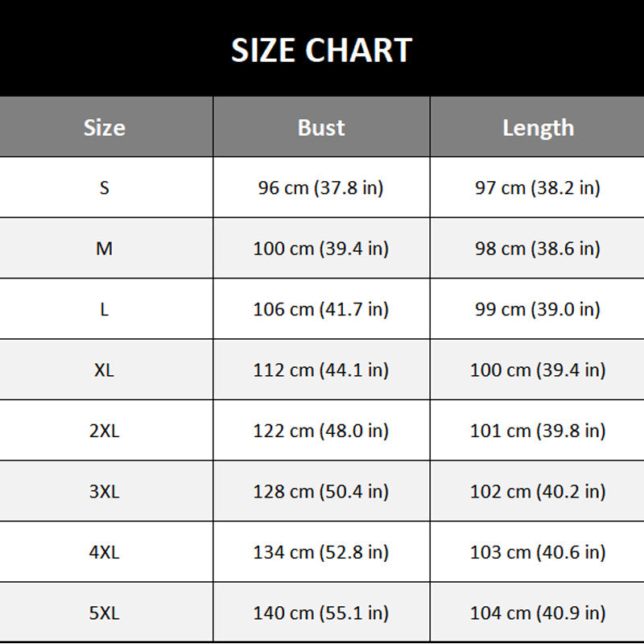
Task: Click the 3XL size cell
Action: (x=105, y=491)
